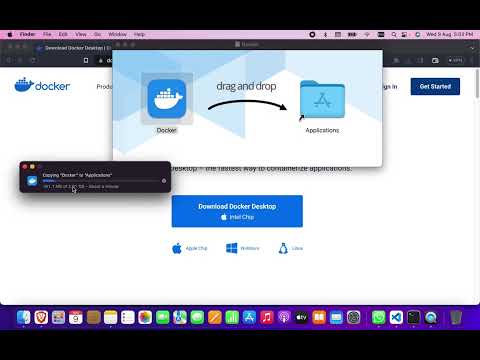
Task: Open the Help menu
Action: point(139,34)
